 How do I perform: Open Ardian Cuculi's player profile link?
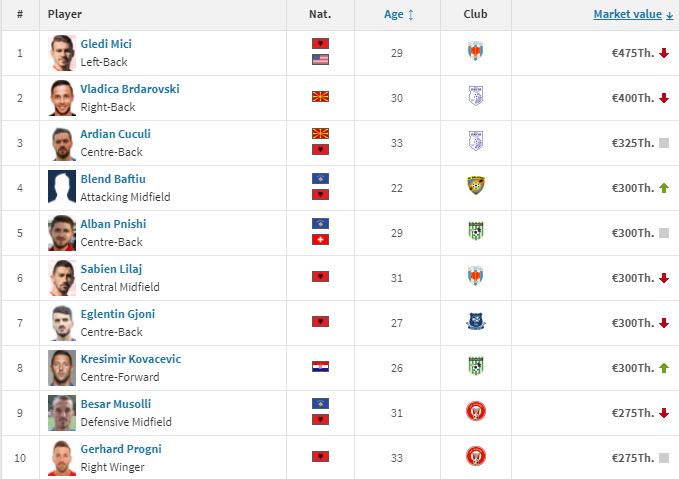pos(115,134)
